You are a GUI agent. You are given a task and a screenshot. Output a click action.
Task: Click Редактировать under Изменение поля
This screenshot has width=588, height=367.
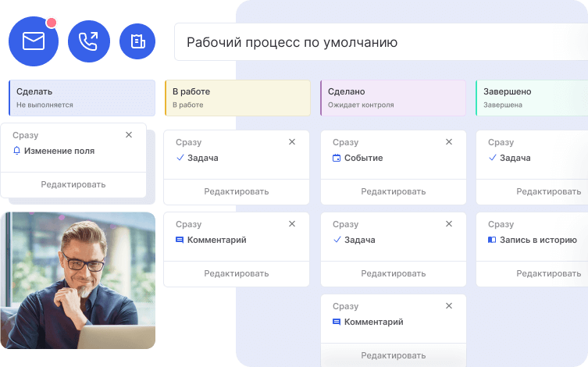(73, 184)
